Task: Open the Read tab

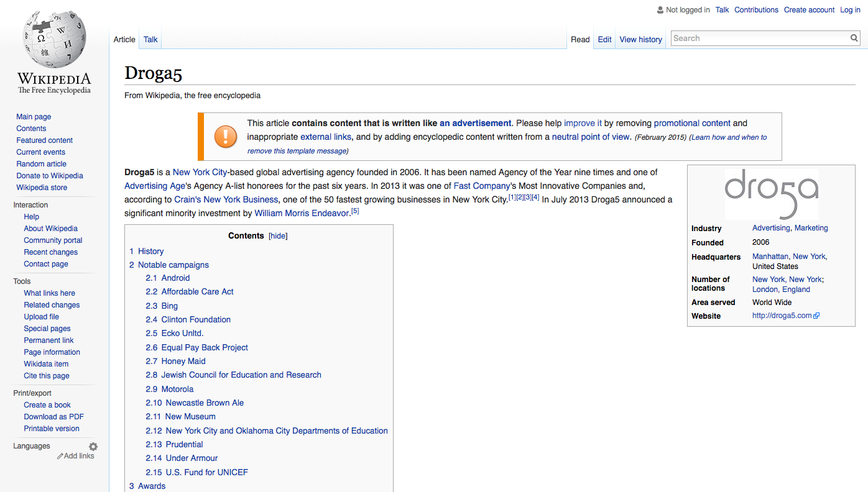Action: (580, 39)
